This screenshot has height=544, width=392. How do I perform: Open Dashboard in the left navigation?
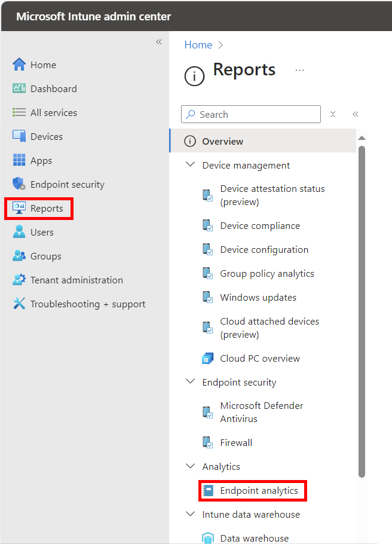54,89
